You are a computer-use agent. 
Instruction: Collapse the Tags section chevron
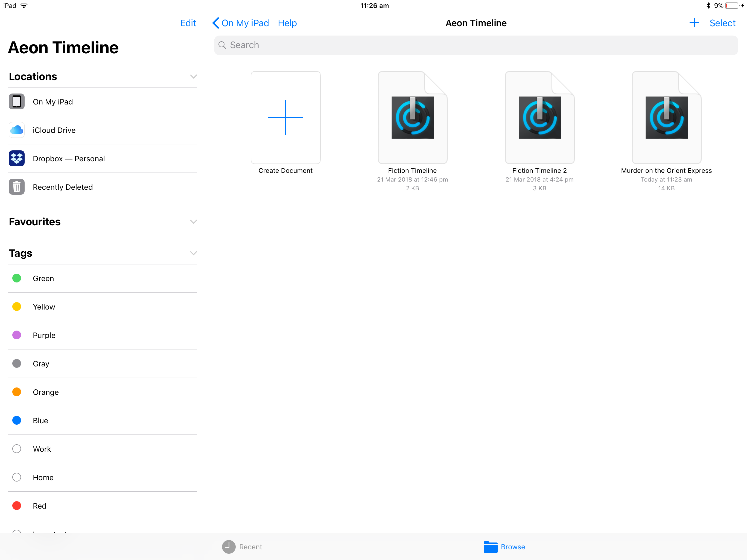tap(193, 253)
